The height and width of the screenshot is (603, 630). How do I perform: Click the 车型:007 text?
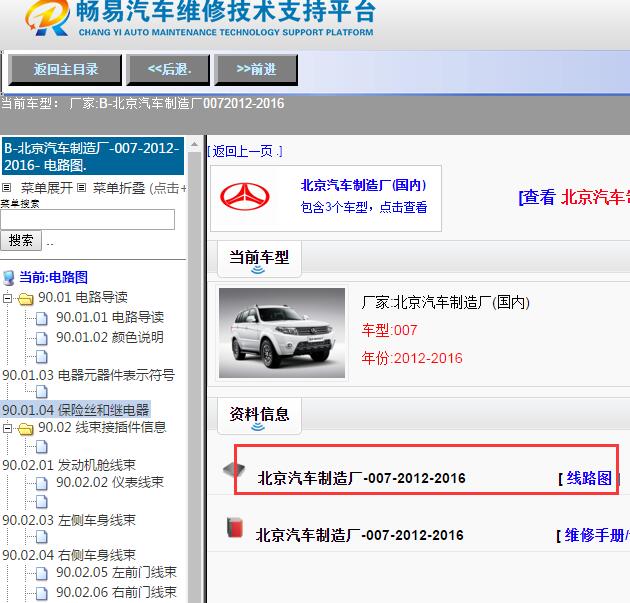pyautogui.click(x=389, y=330)
